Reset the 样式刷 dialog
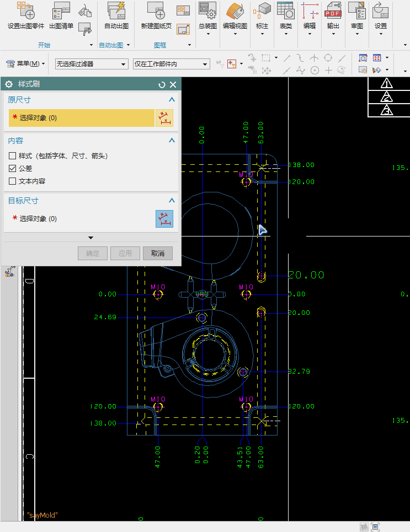The image size is (410, 532). tap(162, 84)
